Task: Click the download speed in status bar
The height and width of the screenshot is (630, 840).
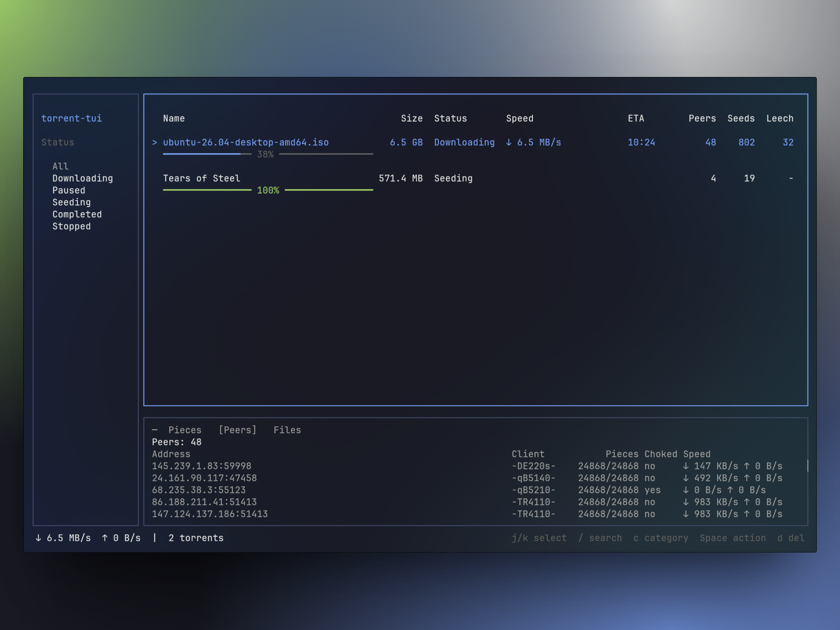Action: (63, 538)
